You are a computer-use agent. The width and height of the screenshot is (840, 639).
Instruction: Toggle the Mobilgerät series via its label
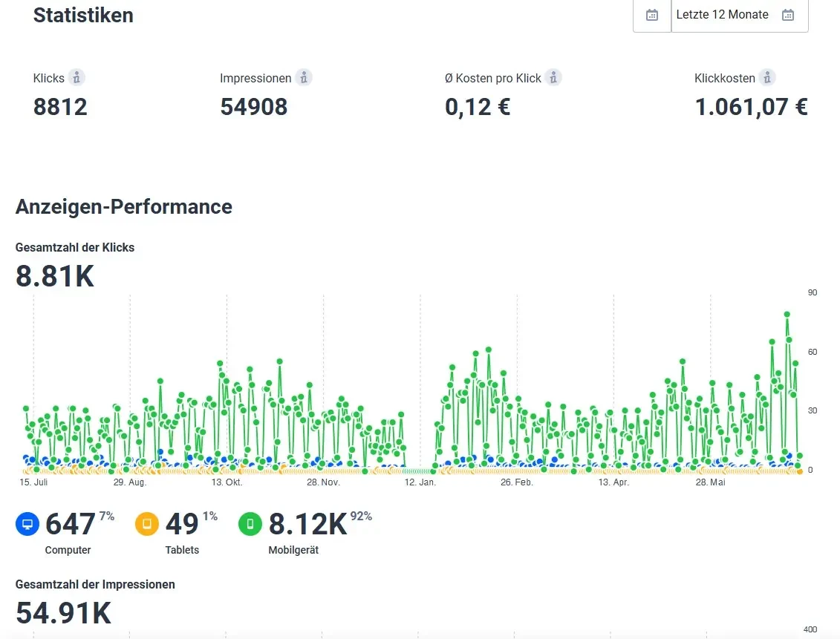[x=293, y=550]
